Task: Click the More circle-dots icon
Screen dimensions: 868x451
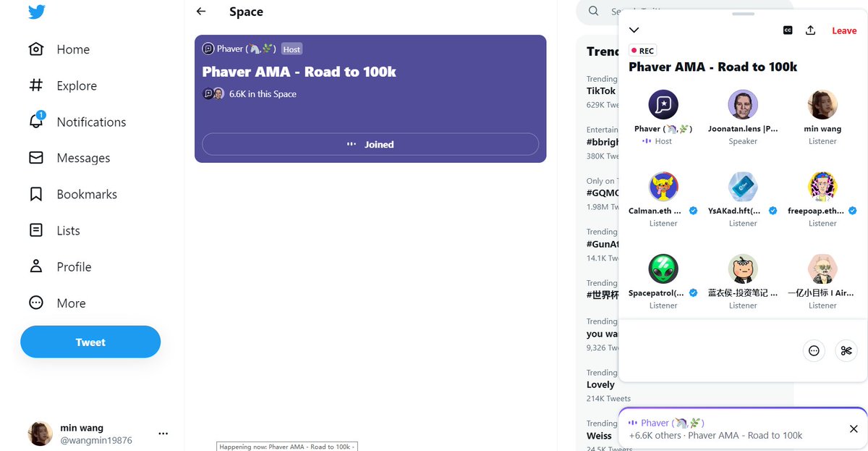Action: (36, 303)
